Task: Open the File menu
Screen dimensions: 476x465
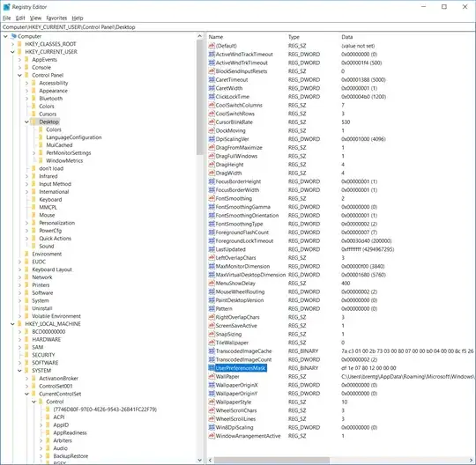Action: [x=7, y=18]
